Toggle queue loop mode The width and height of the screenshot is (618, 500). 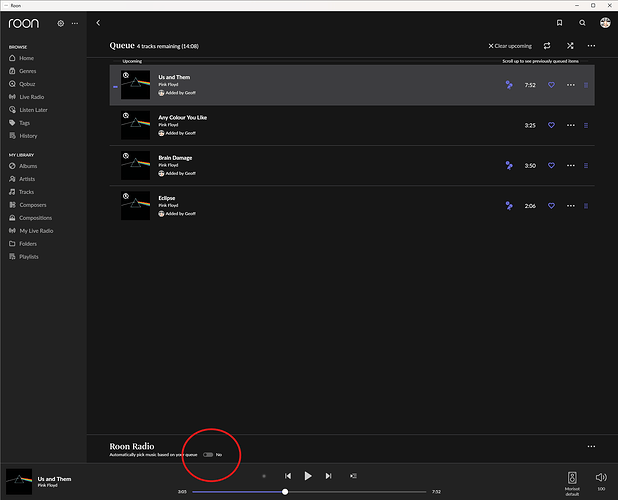pos(547,46)
